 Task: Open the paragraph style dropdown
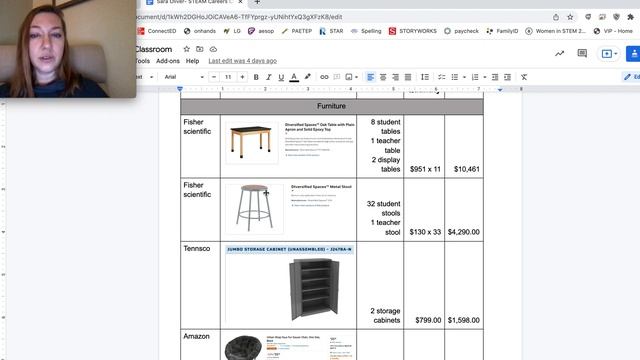(145, 77)
